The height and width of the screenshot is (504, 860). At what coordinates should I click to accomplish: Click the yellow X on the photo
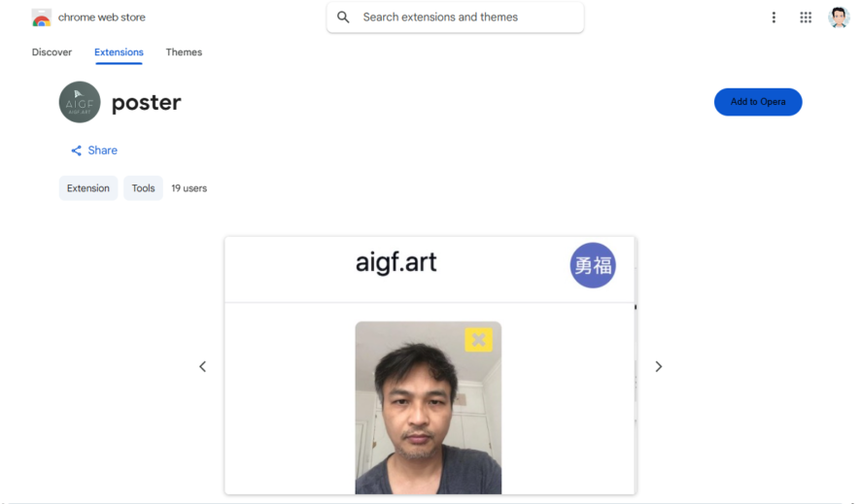(478, 340)
